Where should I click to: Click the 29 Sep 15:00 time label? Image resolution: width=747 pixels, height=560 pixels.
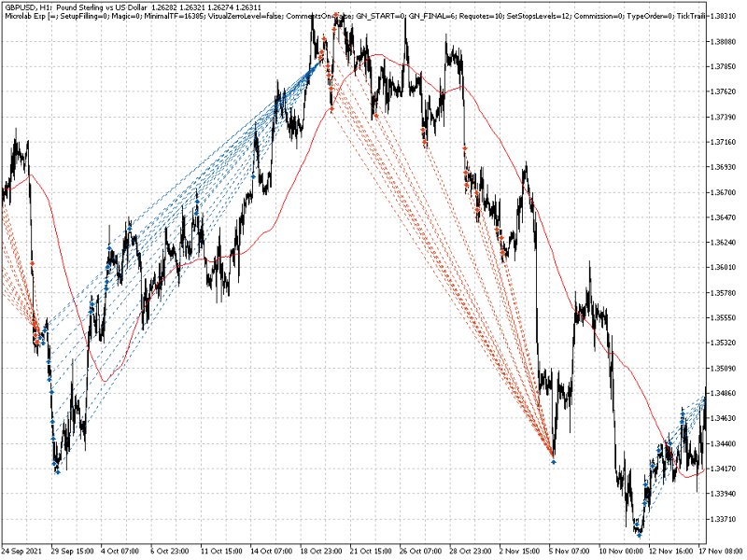(73, 551)
